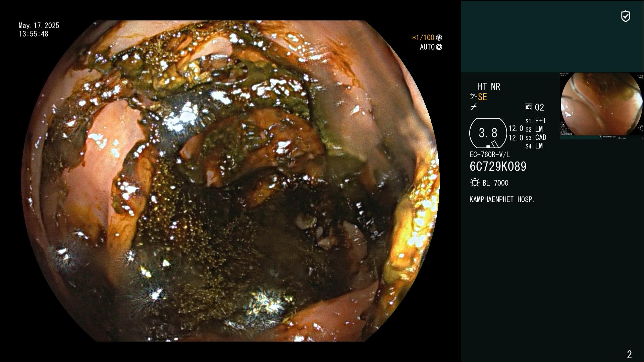The height and width of the screenshot is (362, 644).
Task: Click the settings sliders icon beside 02
Action: click(528, 107)
